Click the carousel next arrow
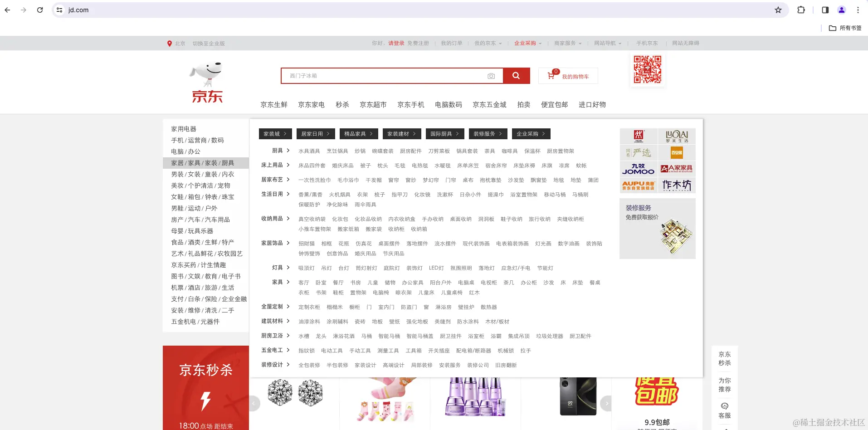The width and height of the screenshot is (868, 430). pos(606,403)
